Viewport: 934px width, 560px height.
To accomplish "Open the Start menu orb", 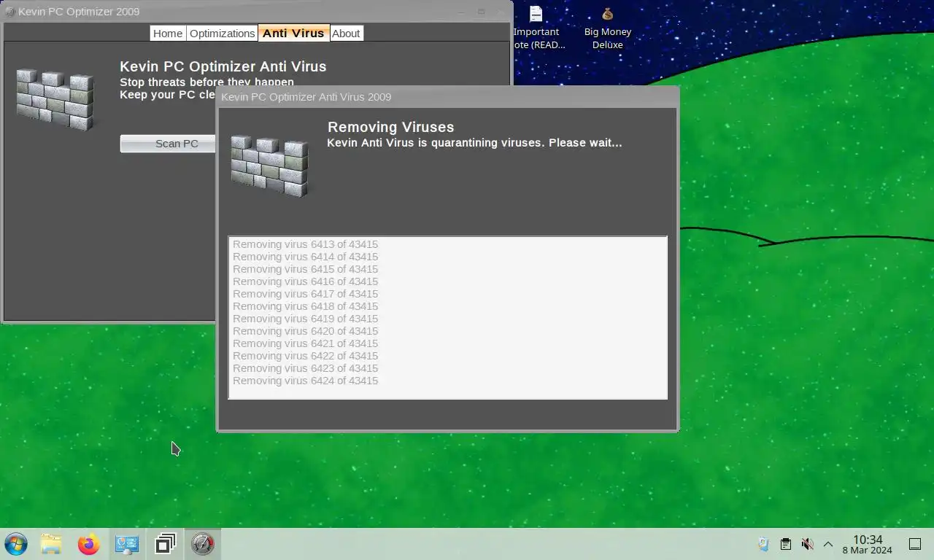I will pyautogui.click(x=16, y=544).
